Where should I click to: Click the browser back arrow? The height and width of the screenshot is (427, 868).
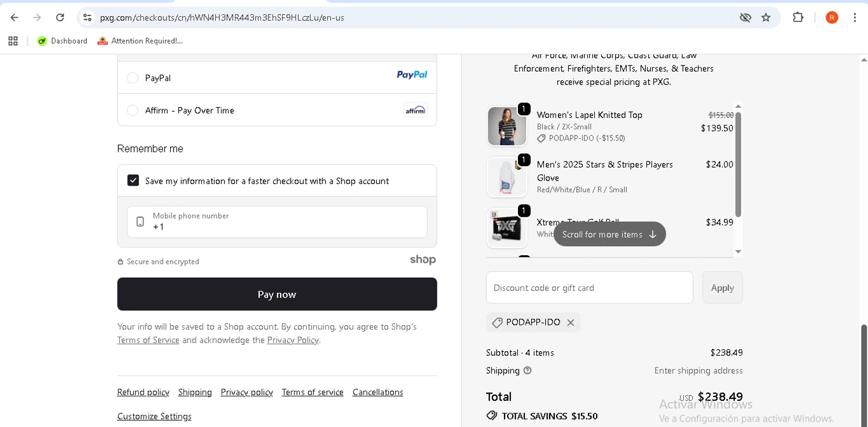(14, 17)
